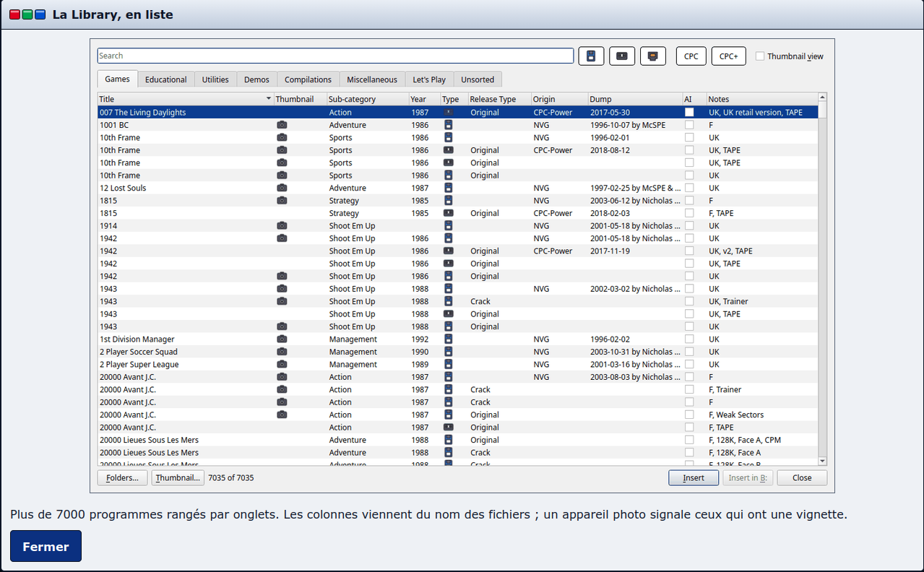Tick the AI checkbox for 2 Player Super League
The width and height of the screenshot is (924, 572).
(x=689, y=364)
